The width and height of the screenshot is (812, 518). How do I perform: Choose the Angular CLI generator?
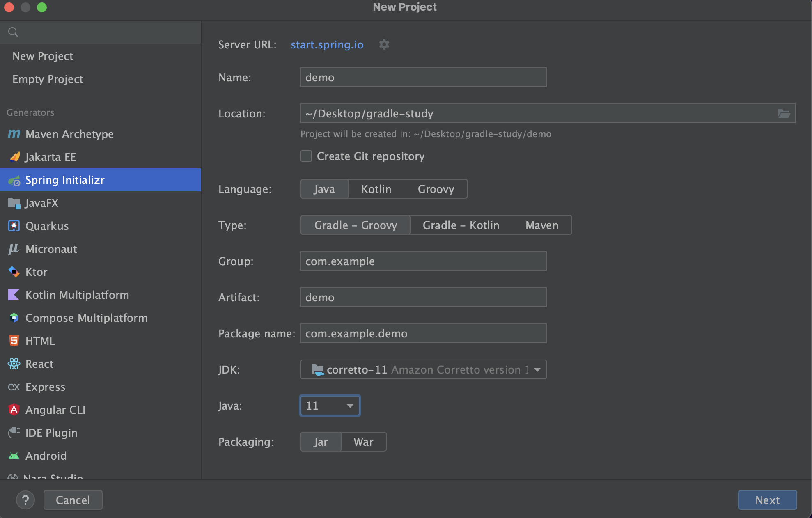tap(55, 410)
